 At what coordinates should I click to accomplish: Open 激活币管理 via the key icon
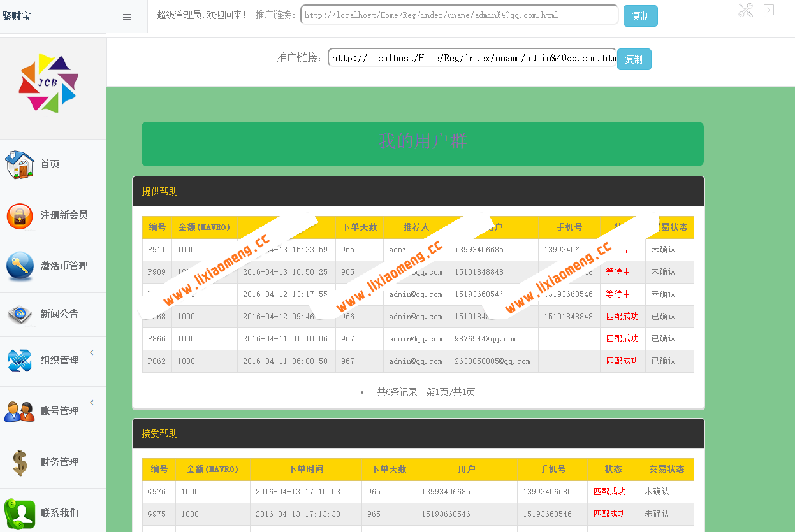(x=20, y=266)
